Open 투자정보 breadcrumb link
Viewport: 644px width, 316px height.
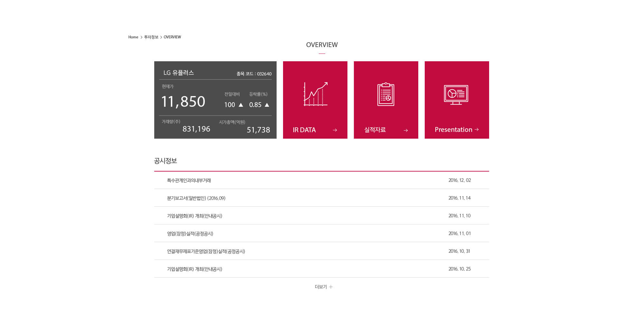pyautogui.click(x=151, y=37)
